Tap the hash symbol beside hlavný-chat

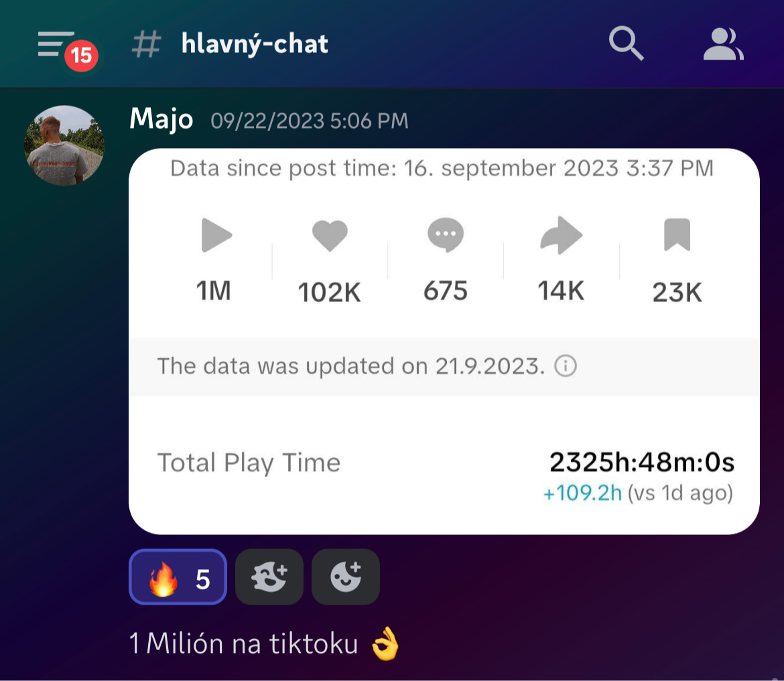point(147,44)
